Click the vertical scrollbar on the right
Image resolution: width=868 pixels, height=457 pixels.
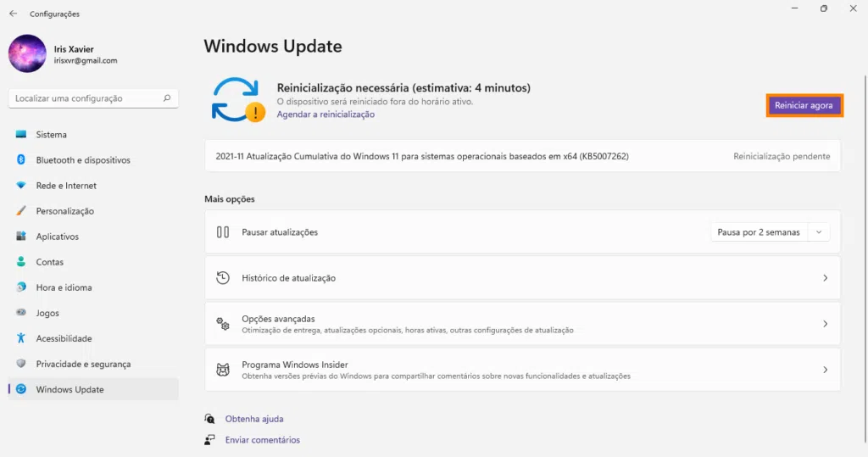tap(865, 259)
